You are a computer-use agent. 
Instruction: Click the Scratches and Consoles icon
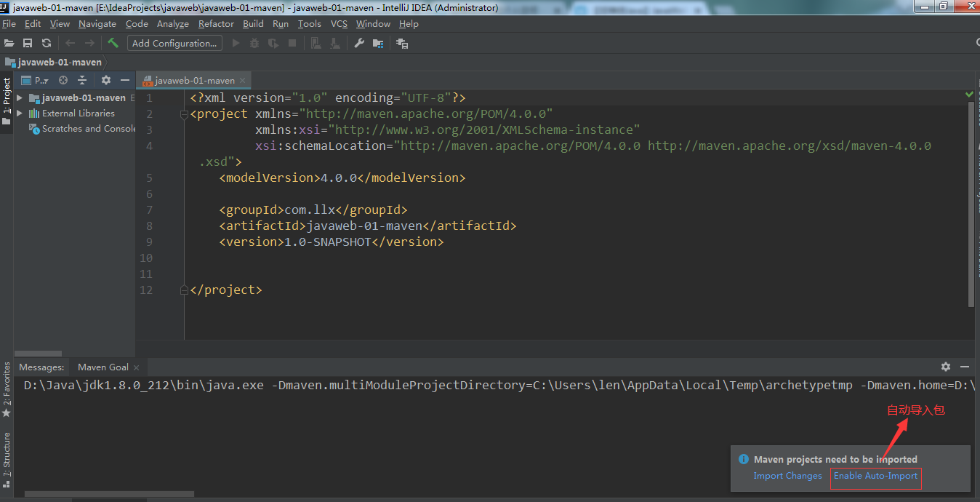tap(34, 129)
